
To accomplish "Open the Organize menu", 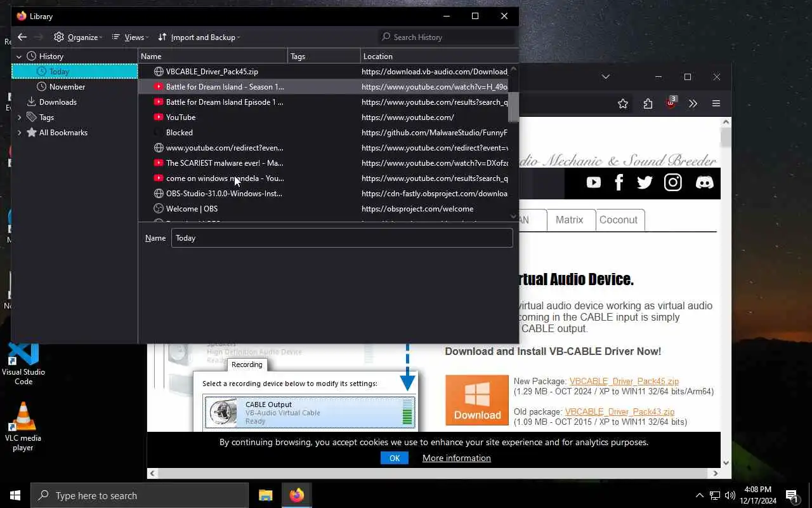I will point(78,37).
